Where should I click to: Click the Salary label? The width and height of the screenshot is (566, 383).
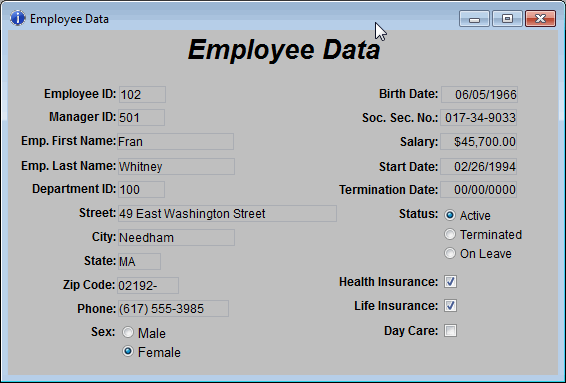point(419,142)
